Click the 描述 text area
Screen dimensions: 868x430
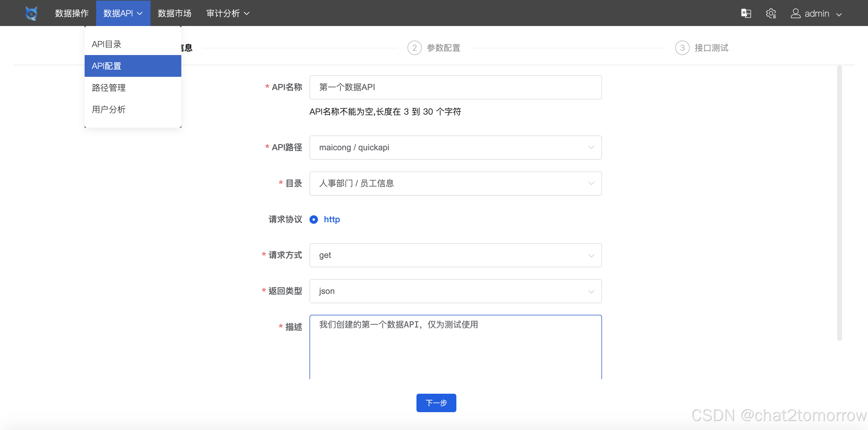coord(455,347)
